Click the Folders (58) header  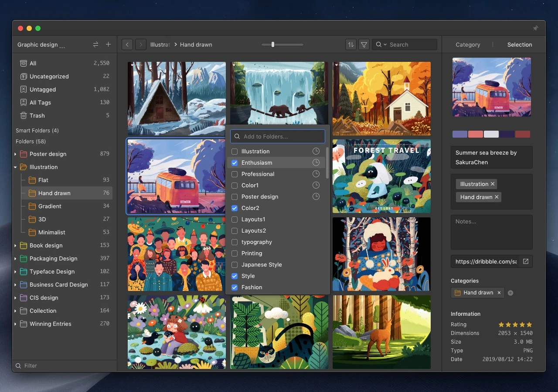(31, 141)
